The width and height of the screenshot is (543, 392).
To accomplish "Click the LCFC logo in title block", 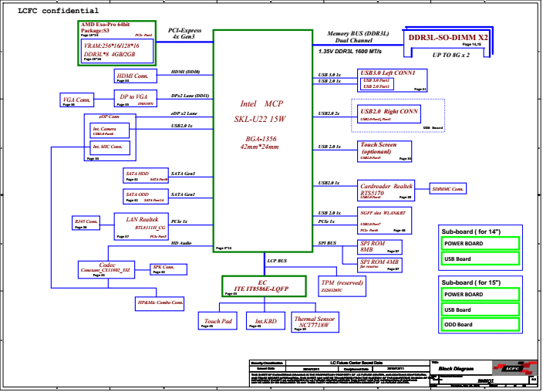I will 514,368.
